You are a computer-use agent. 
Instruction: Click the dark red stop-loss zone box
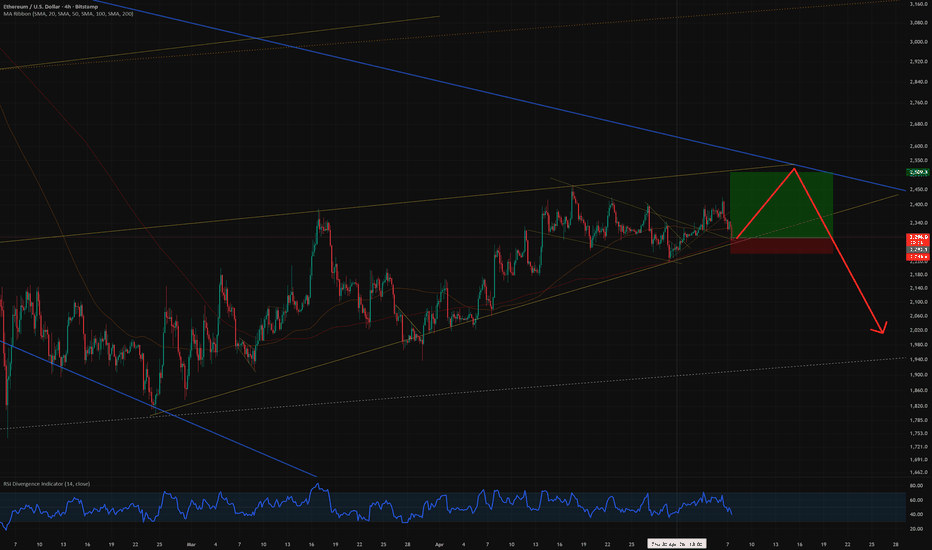[781, 246]
